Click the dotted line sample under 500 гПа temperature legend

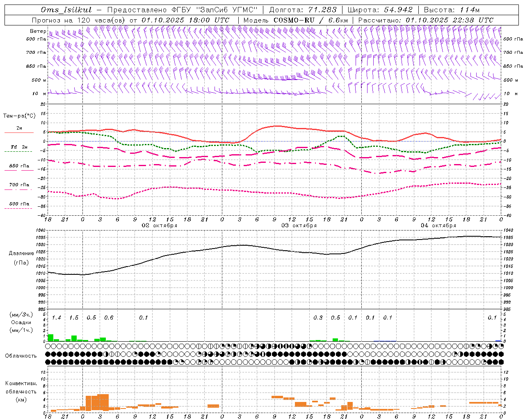(x=18, y=208)
